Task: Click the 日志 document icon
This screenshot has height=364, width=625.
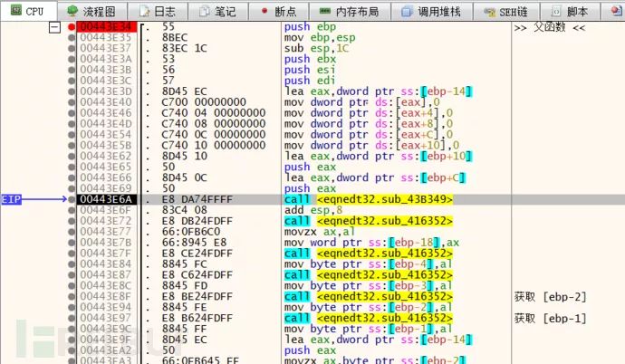Action: (x=144, y=11)
